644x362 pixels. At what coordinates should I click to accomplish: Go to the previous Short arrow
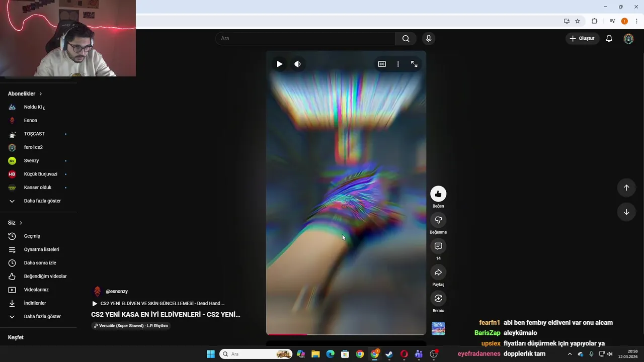[x=626, y=188]
